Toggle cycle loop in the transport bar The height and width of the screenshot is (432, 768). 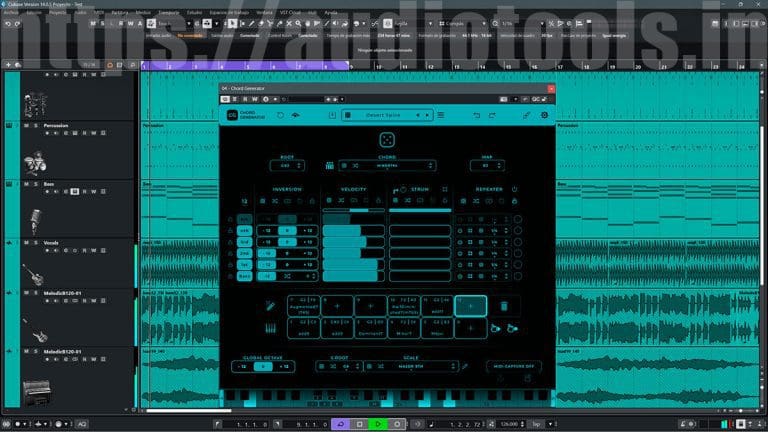[340, 424]
